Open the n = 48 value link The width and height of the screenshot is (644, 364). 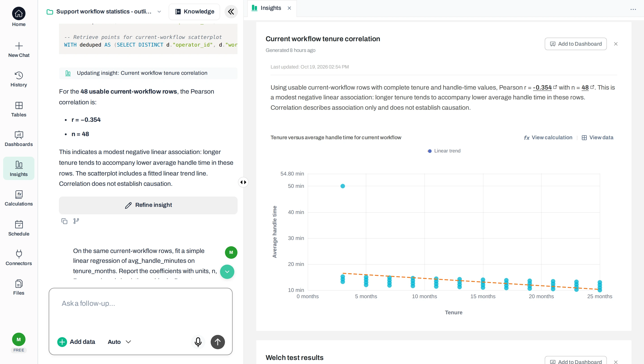pos(587,87)
